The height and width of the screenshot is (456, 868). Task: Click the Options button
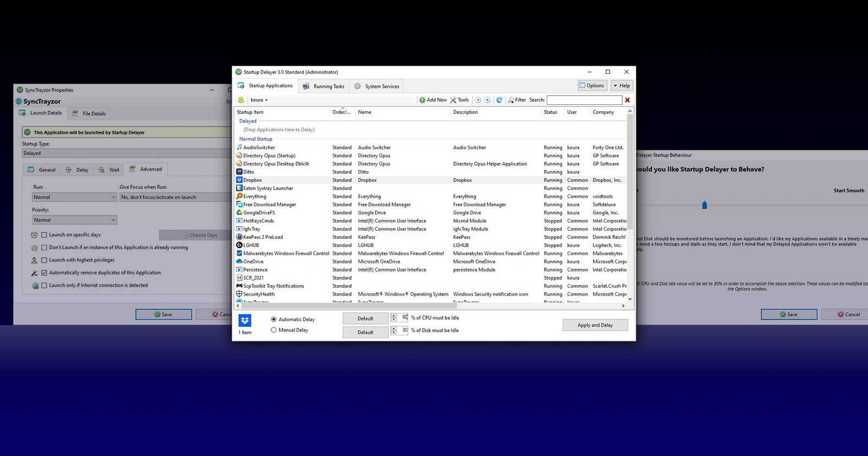591,86
